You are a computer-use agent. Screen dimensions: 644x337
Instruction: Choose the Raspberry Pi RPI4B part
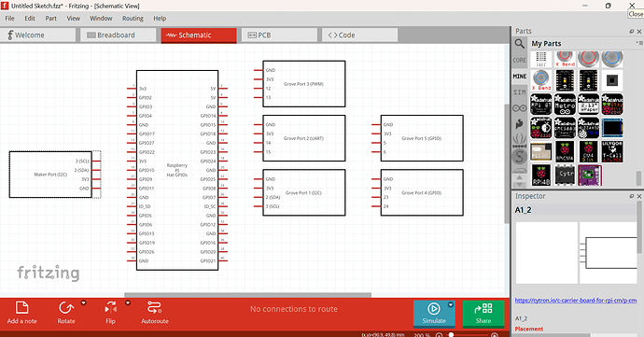[541, 176]
